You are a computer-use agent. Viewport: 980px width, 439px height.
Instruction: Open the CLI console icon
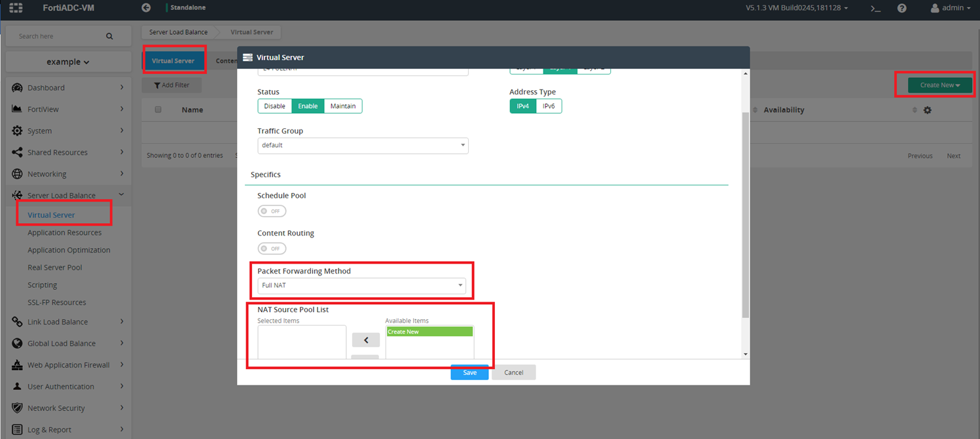[875, 9]
